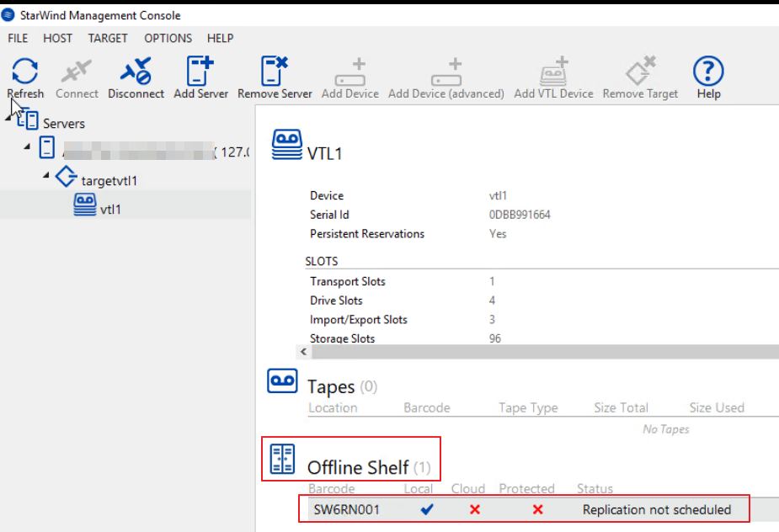Click the Remove Server icon
The height and width of the screenshot is (532, 779).
click(275, 71)
